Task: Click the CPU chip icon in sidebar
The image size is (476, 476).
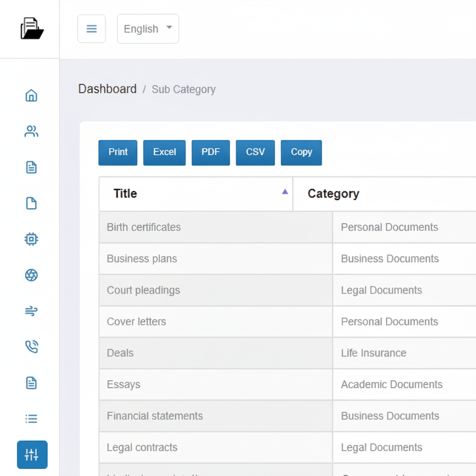Action: tap(31, 239)
